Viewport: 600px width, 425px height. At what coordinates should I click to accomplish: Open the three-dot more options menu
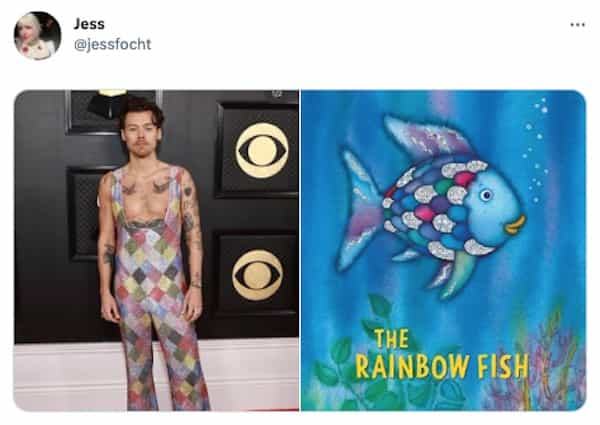coord(577,25)
